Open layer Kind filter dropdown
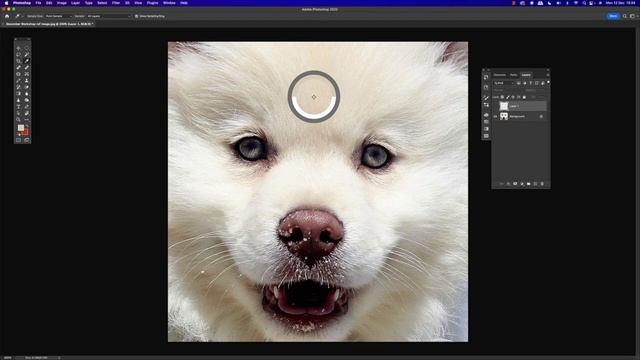The image size is (640, 360). pos(504,83)
